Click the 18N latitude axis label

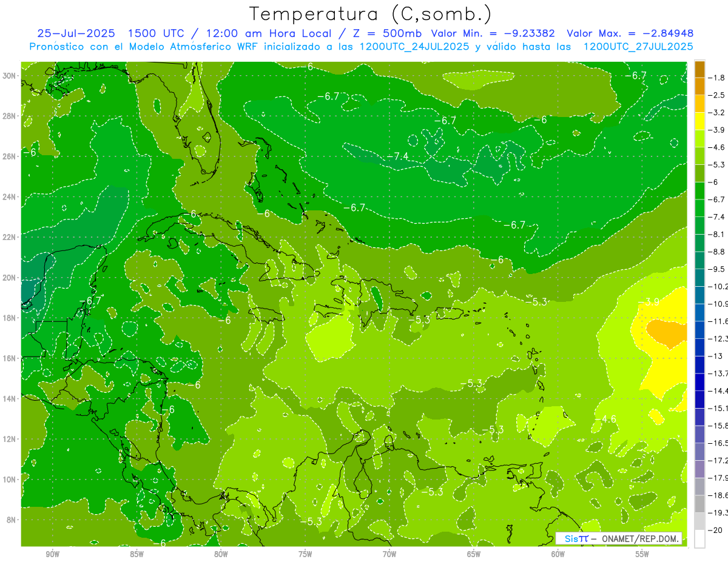10,318
